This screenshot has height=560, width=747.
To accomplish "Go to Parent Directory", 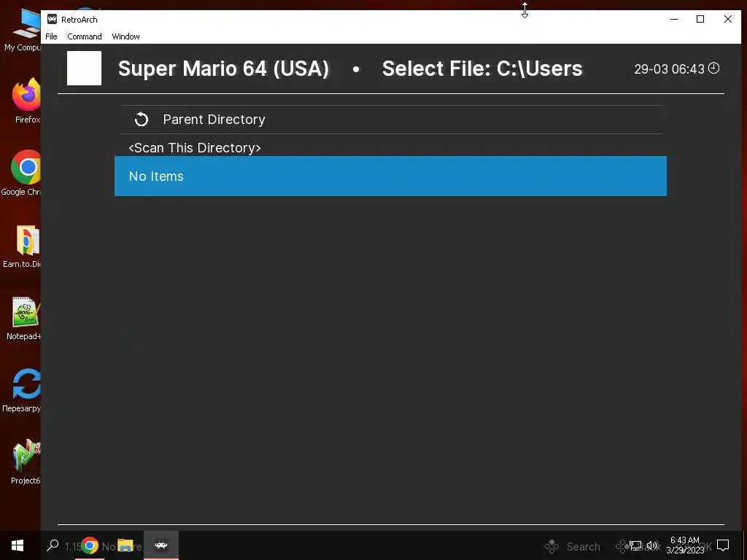I will click(391, 120).
